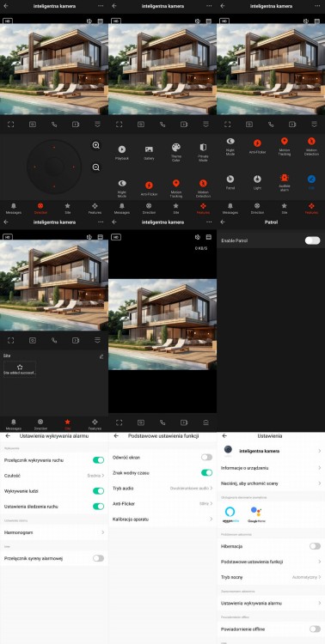Tap the letterboxed video on the 0 KB/S screen
325x644 pixels.
coord(162,325)
